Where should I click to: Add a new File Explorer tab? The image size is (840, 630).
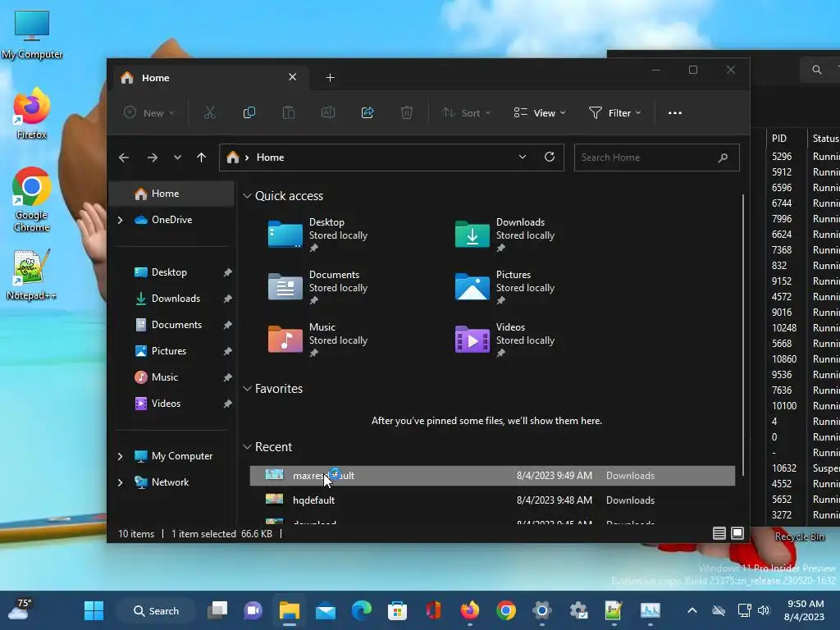point(330,78)
